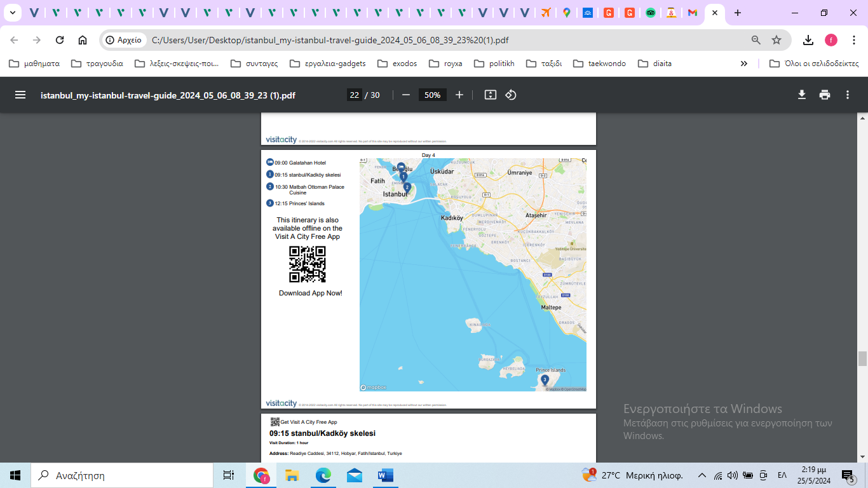This screenshot has width=868, height=488.
Task: Open the PDF sidebar hamburger menu
Action: (x=20, y=95)
